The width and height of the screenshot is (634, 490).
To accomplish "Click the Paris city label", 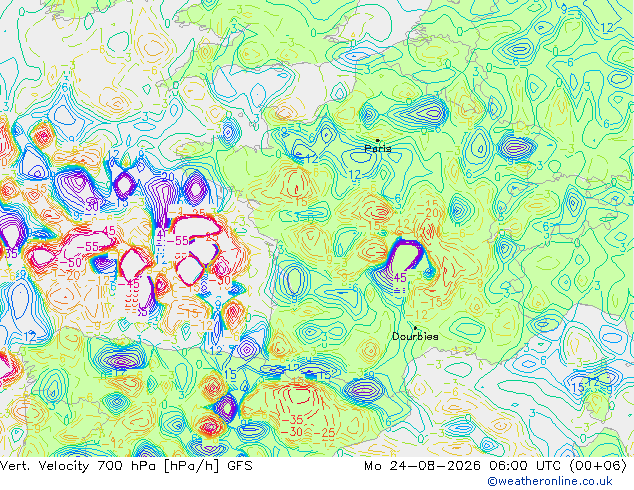I will point(378,148).
